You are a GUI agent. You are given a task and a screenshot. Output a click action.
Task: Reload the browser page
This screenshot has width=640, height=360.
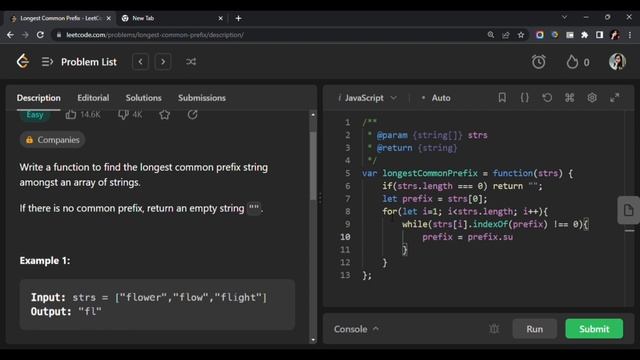coord(40,35)
